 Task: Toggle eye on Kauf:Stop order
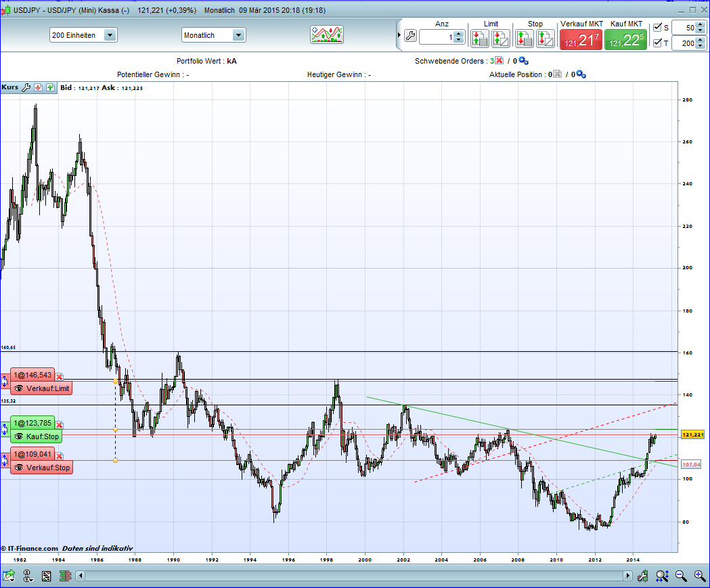tap(18, 436)
